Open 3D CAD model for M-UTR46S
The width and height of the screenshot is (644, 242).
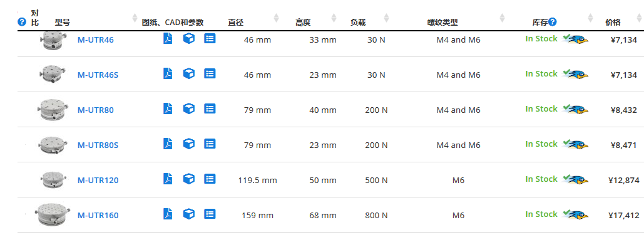pos(188,74)
